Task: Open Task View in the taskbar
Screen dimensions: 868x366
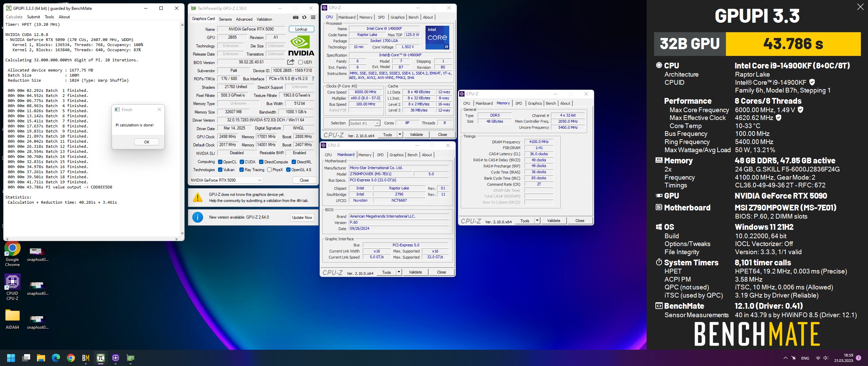Action: coord(26,358)
